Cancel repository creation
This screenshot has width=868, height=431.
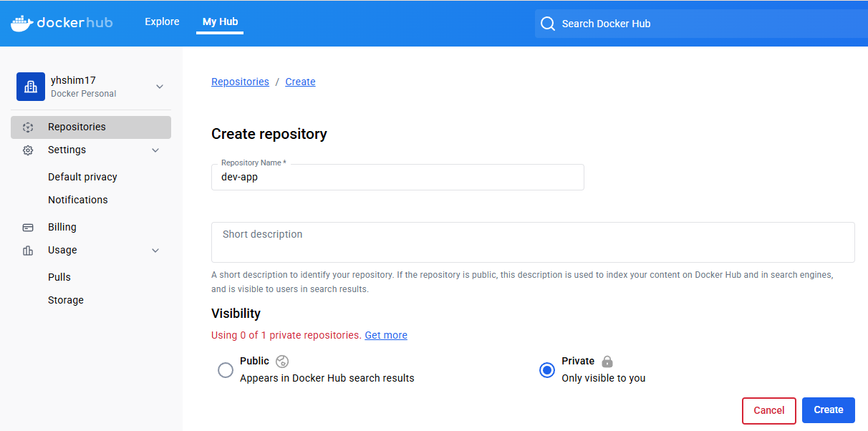(x=769, y=410)
